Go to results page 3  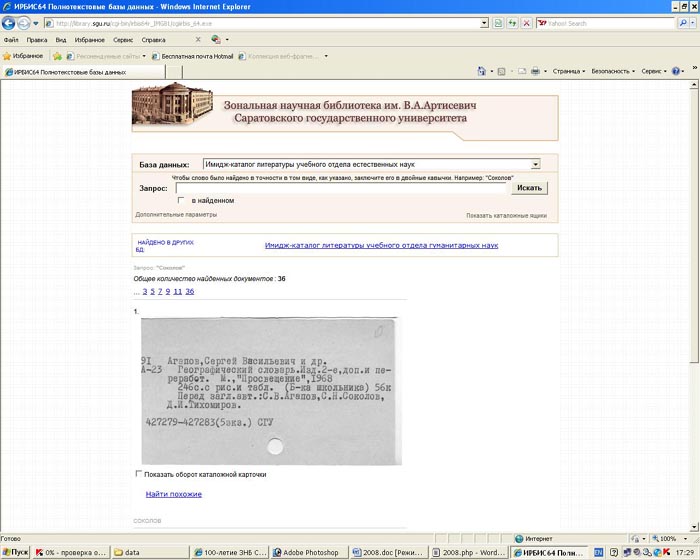(x=145, y=291)
